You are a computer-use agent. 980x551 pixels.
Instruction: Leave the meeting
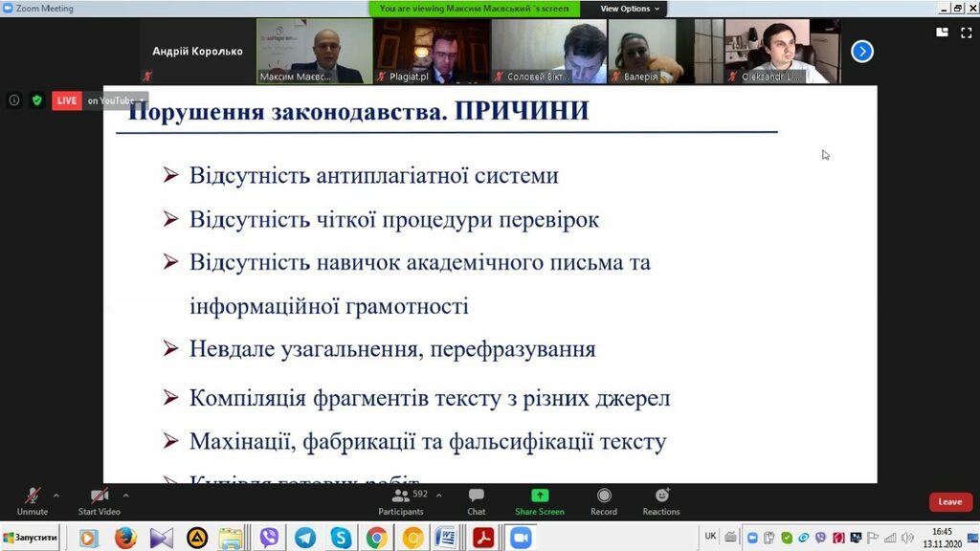[x=949, y=502]
